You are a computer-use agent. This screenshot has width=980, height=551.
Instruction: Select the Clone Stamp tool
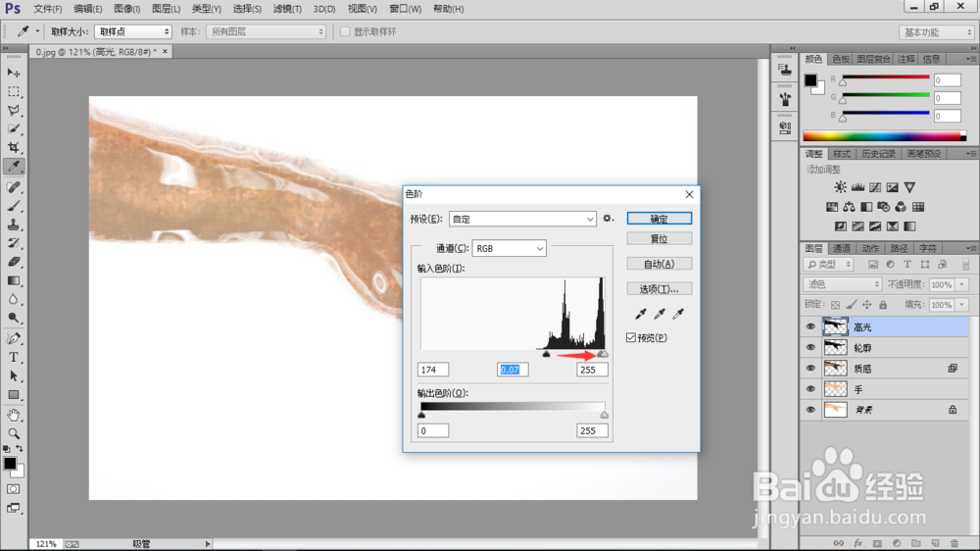tap(13, 225)
